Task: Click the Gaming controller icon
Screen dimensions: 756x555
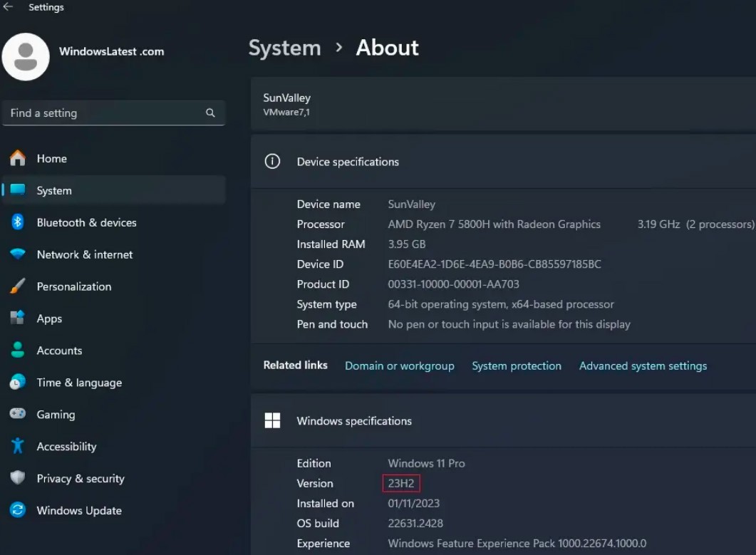Action: 18,414
